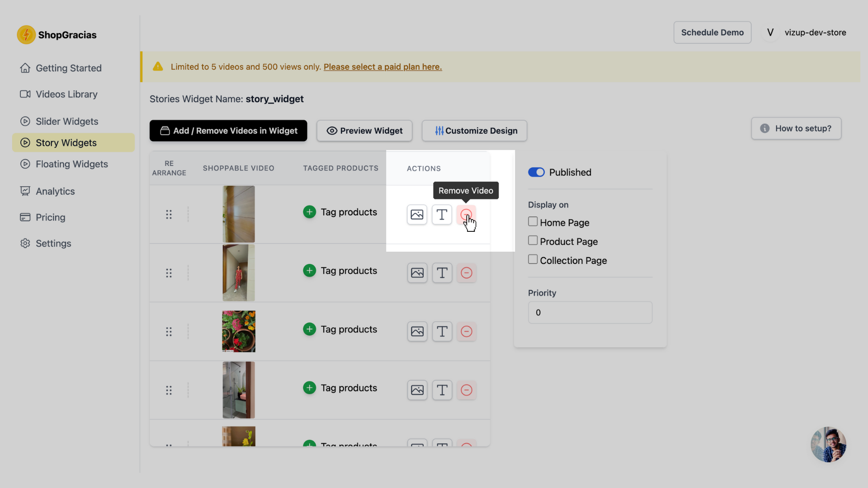This screenshot has width=868, height=488.
Task: Click the Remove Video icon button
Action: click(466, 213)
